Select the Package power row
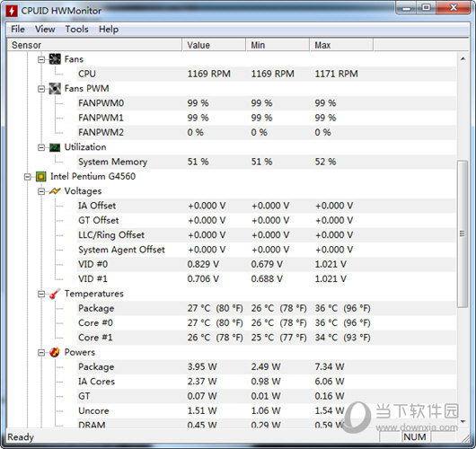The height and width of the screenshot is (449, 476). pyautogui.click(x=267, y=367)
